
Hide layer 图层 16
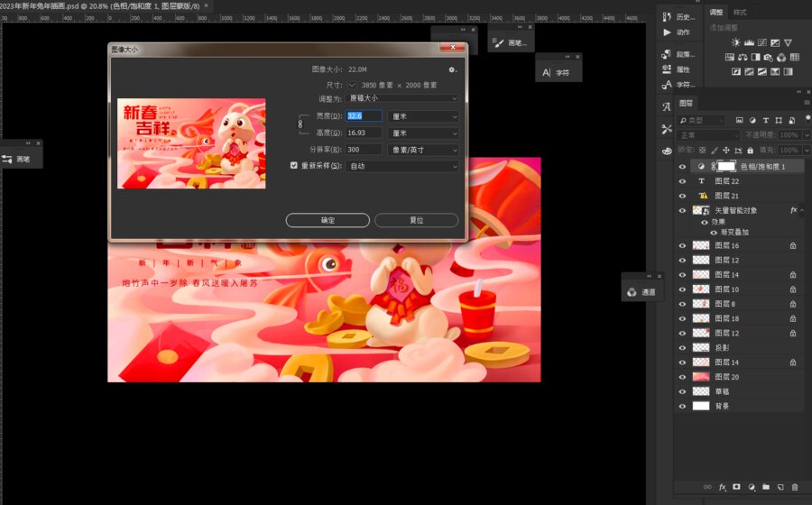pos(682,246)
